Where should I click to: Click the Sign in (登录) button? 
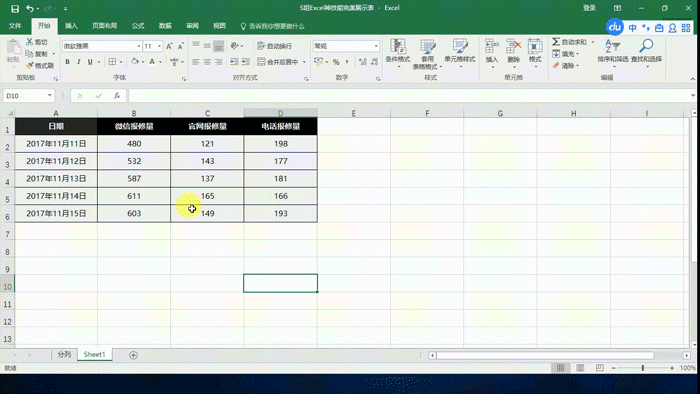click(x=589, y=8)
